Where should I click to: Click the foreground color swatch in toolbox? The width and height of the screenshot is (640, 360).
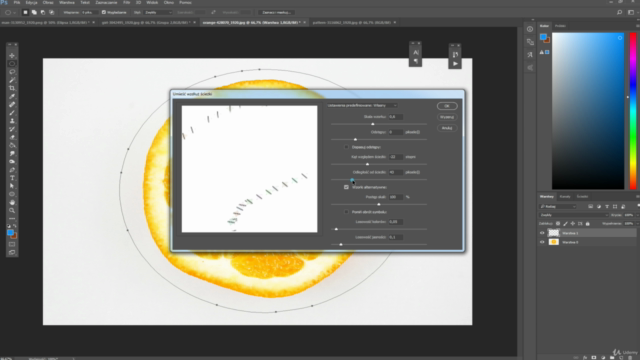[x=10, y=232]
